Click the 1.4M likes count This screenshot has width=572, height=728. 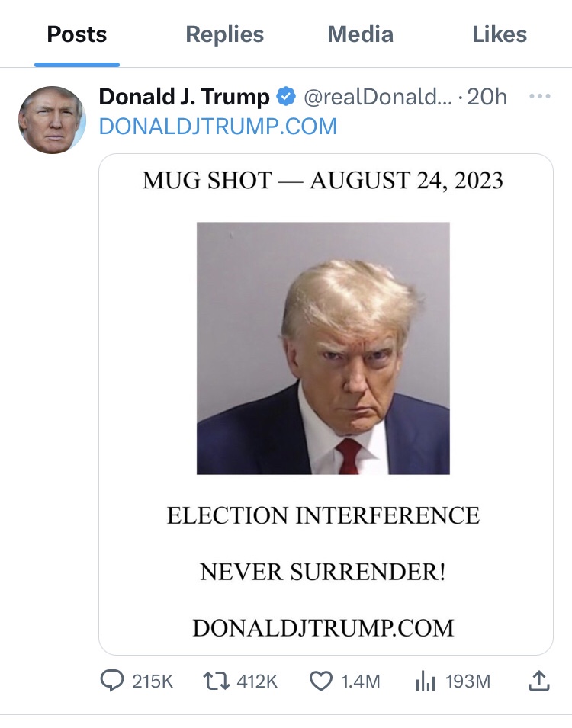tap(361, 681)
